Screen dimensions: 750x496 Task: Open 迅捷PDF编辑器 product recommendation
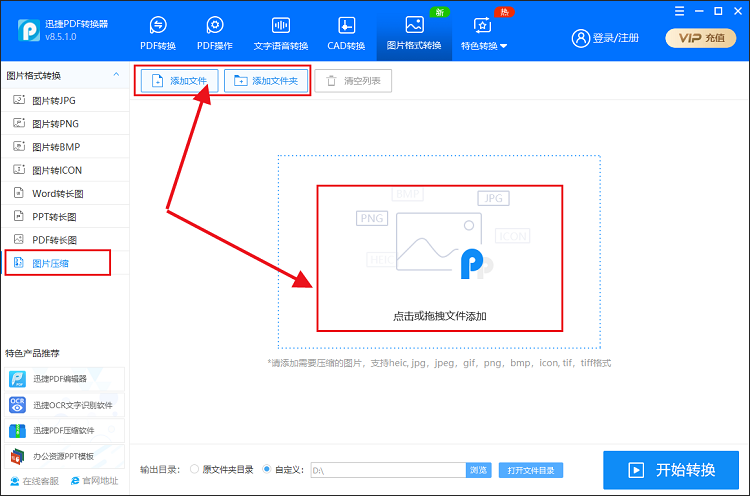(65, 379)
